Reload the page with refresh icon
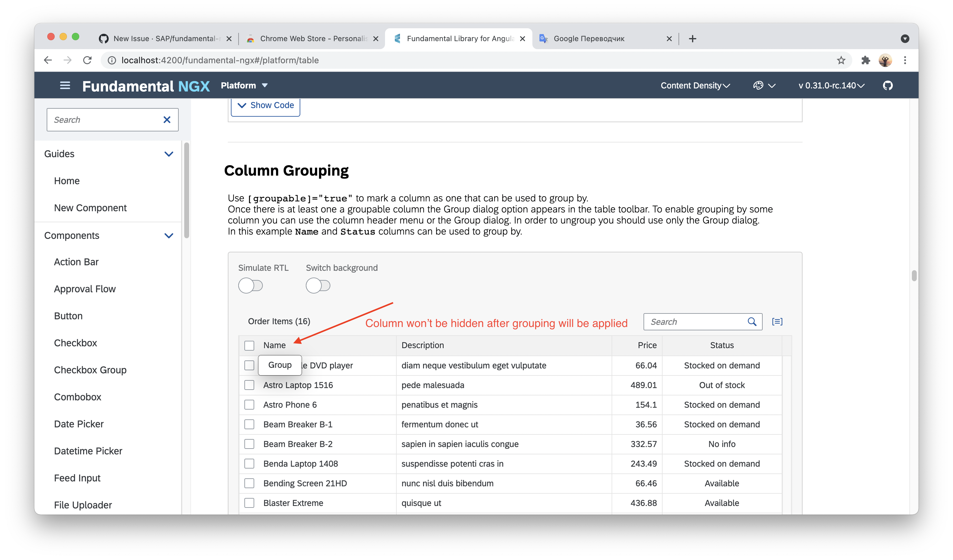Screen dimensions: 953x560 point(88,60)
